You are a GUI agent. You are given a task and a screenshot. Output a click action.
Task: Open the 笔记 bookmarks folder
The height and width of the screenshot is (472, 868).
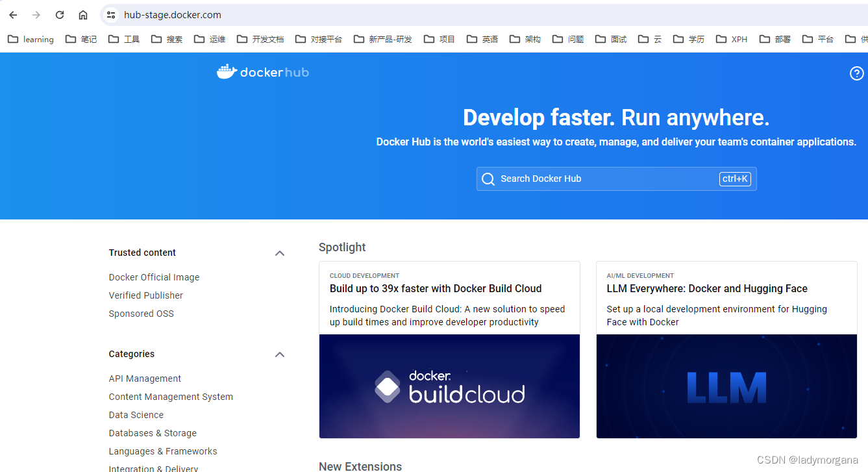(81, 39)
